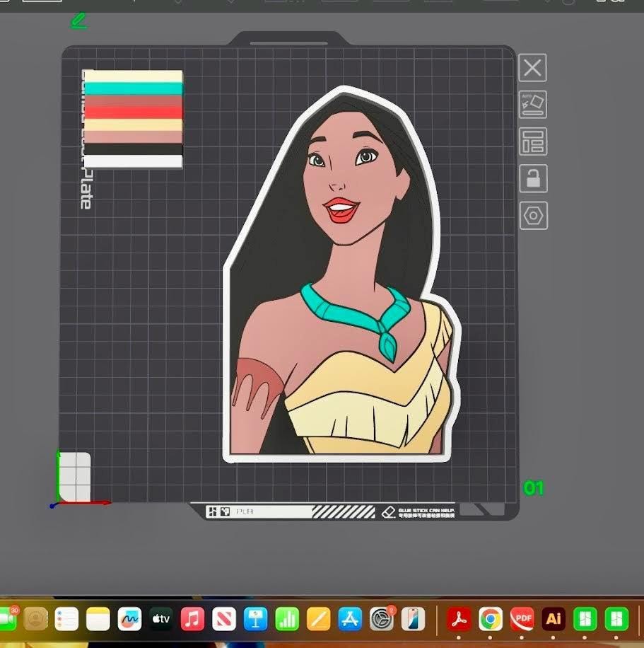The height and width of the screenshot is (648, 644).
Task: Open Adobe Acrobat from the Dock
Action: click(459, 619)
